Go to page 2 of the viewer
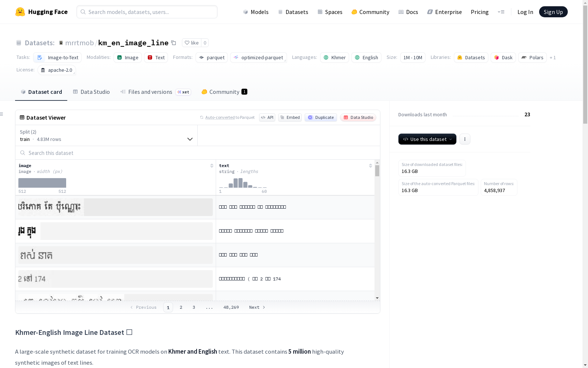The height and width of the screenshot is (368, 588). pyautogui.click(x=181, y=307)
